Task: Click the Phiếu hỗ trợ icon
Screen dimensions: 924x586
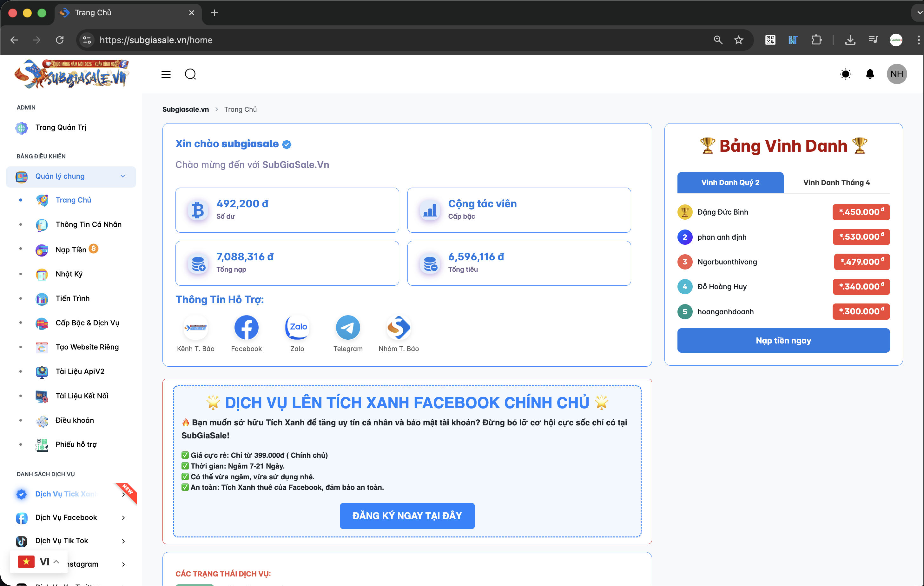Action: click(42, 445)
